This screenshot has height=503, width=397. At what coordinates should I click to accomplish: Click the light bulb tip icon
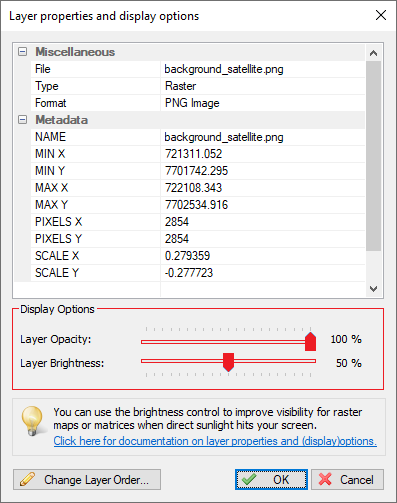point(32,421)
